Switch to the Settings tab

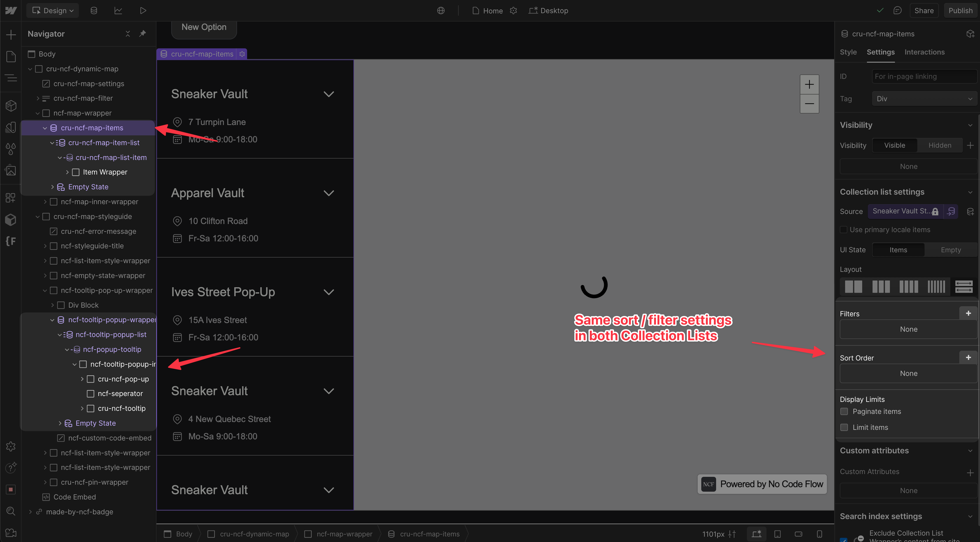pos(880,52)
